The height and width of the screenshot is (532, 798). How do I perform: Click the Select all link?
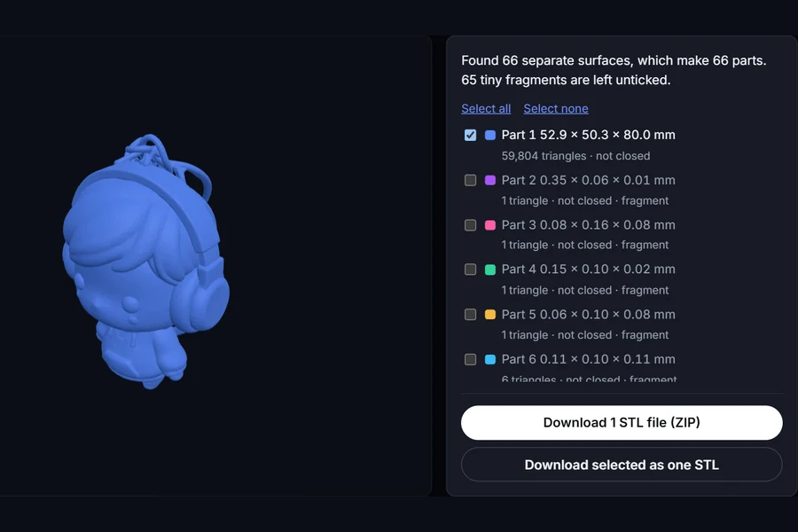(486, 108)
